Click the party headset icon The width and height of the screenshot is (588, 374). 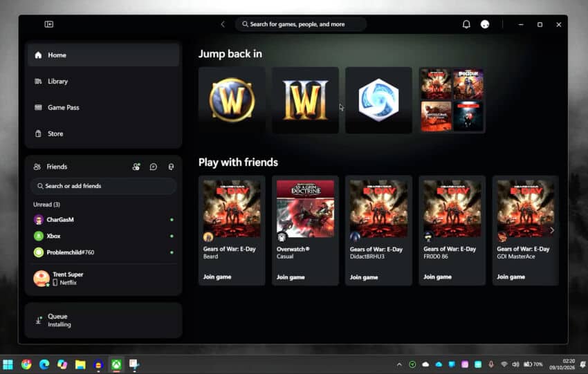pyautogui.click(x=171, y=167)
